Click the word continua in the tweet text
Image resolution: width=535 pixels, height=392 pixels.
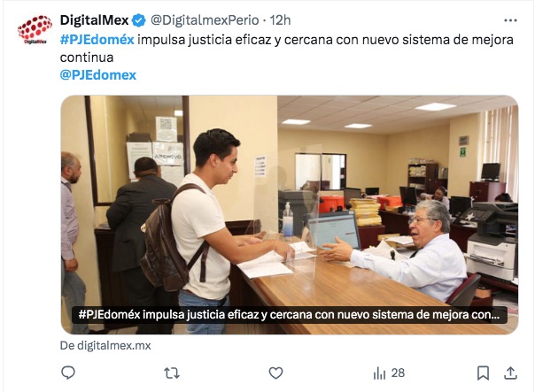click(87, 58)
